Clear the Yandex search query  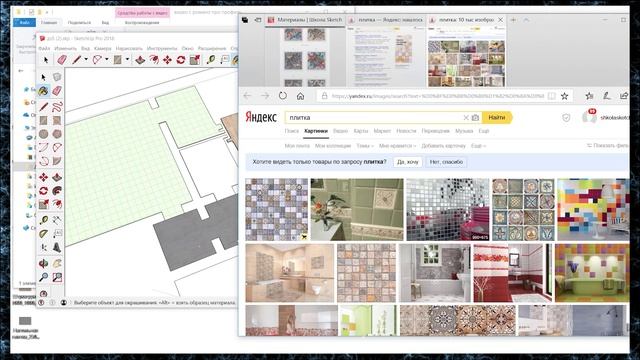click(466, 118)
